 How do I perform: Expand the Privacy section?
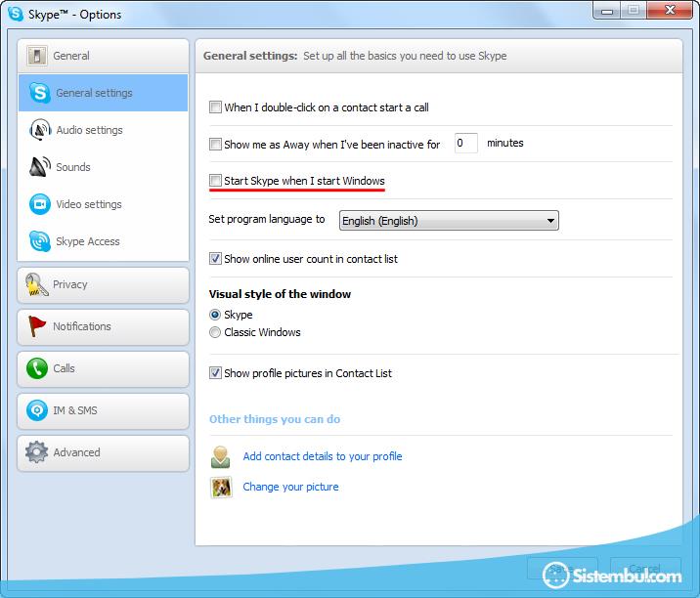click(x=103, y=284)
